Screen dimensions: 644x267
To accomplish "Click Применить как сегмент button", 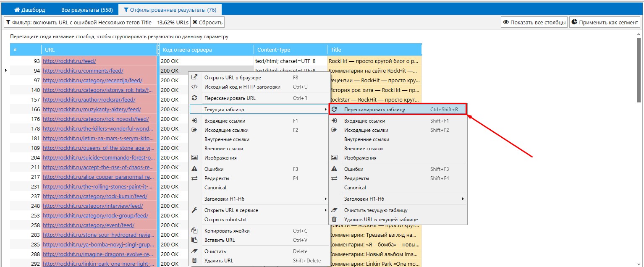I will [x=605, y=22].
